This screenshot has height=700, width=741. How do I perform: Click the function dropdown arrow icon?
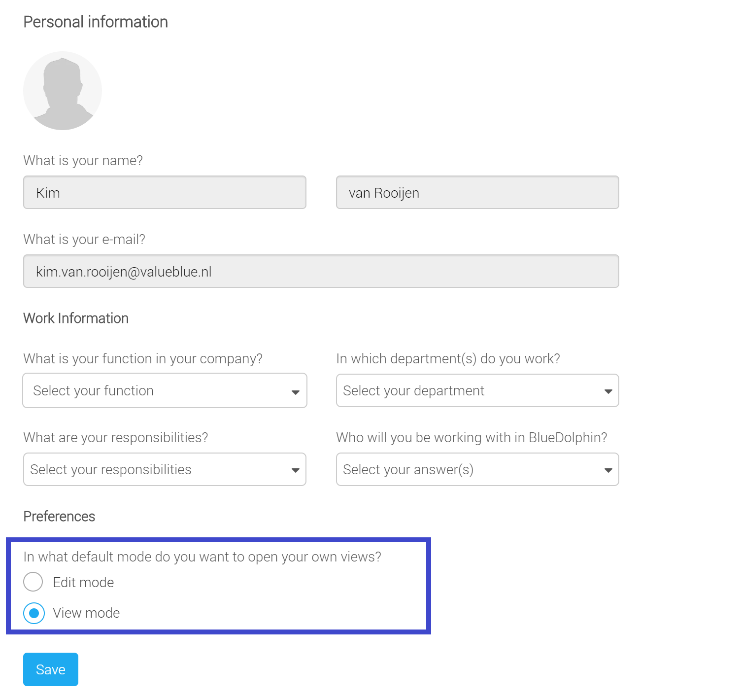[x=296, y=392]
